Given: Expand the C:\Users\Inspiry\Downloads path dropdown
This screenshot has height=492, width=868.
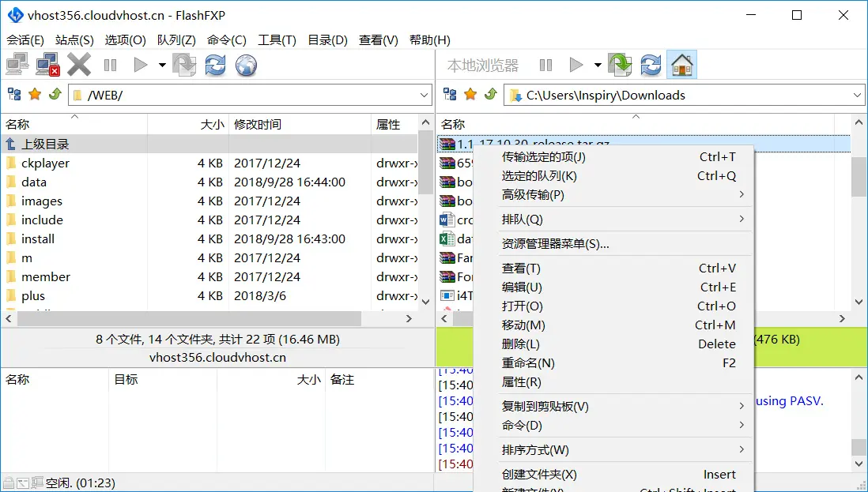Looking at the screenshot, I should pyautogui.click(x=858, y=95).
